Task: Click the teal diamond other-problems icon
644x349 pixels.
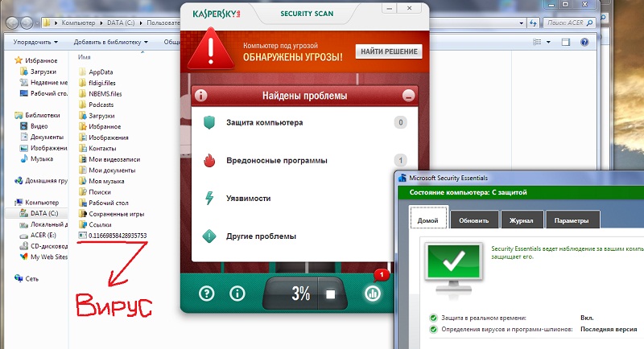Action: pos(209,236)
